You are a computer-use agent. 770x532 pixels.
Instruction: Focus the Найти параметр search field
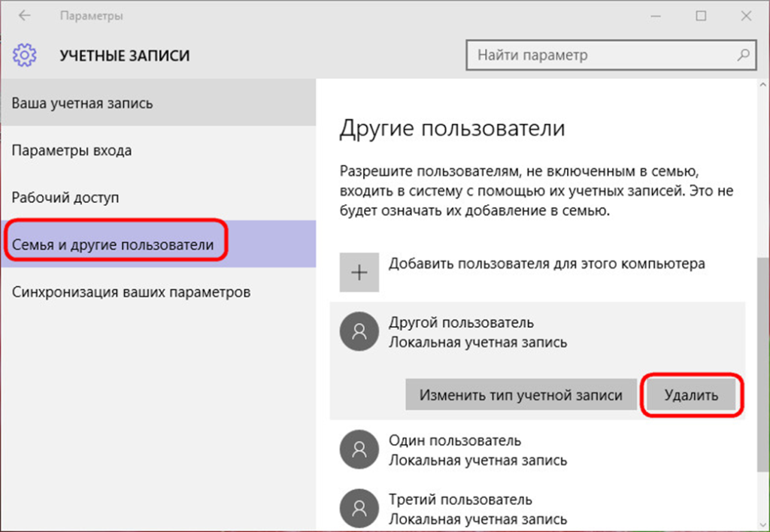coord(611,55)
